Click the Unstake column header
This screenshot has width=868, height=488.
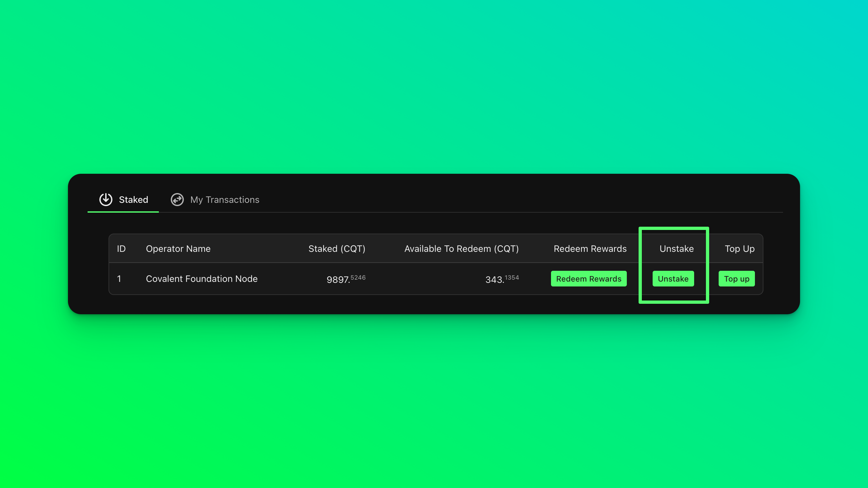[676, 249]
